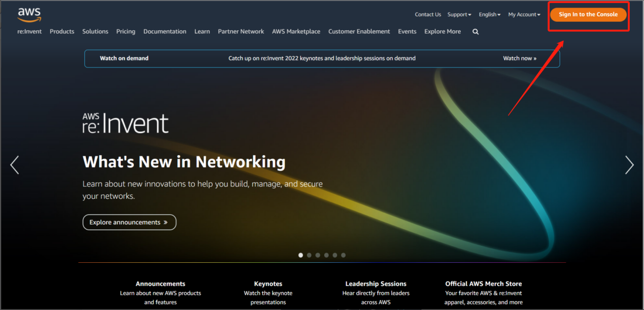
Task: Open the re:Invent navigation item
Action: pyautogui.click(x=29, y=31)
